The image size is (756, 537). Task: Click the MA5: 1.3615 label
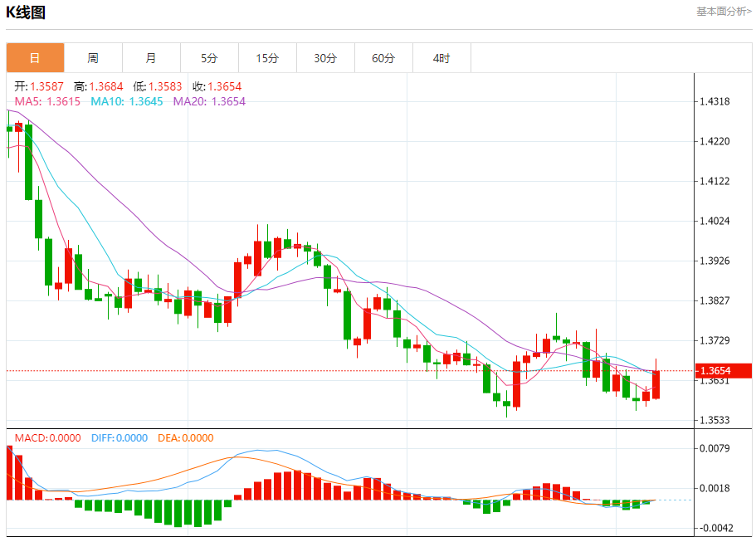pyautogui.click(x=48, y=101)
